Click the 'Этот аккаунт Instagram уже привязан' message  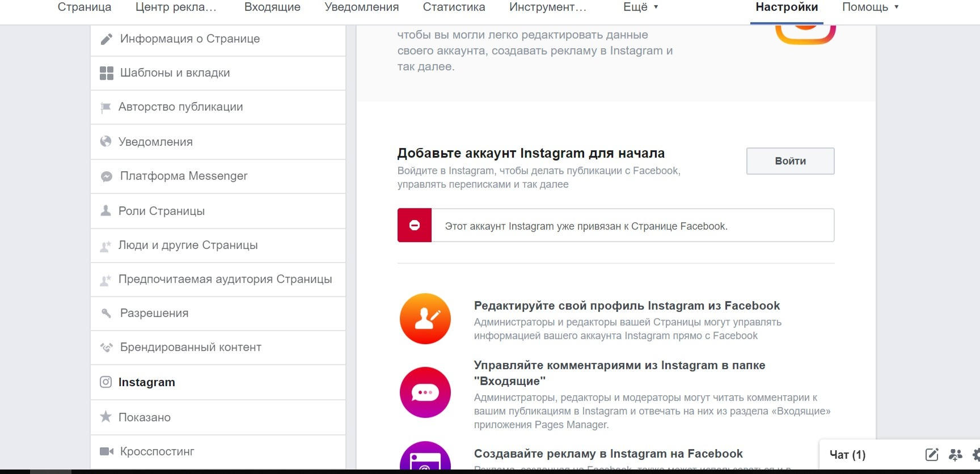click(586, 226)
